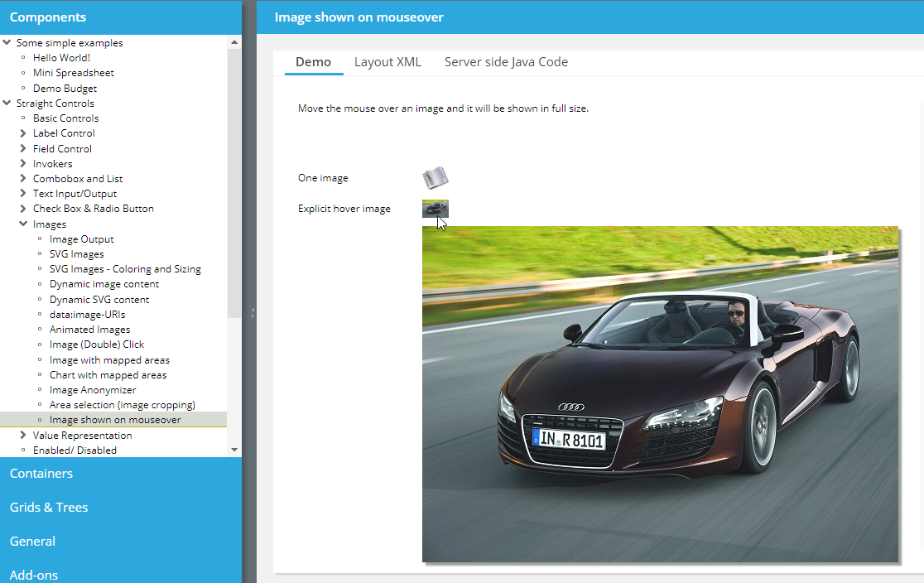Click the large hover image of the car
Image resolution: width=924 pixels, height=583 pixels.
pos(660,394)
